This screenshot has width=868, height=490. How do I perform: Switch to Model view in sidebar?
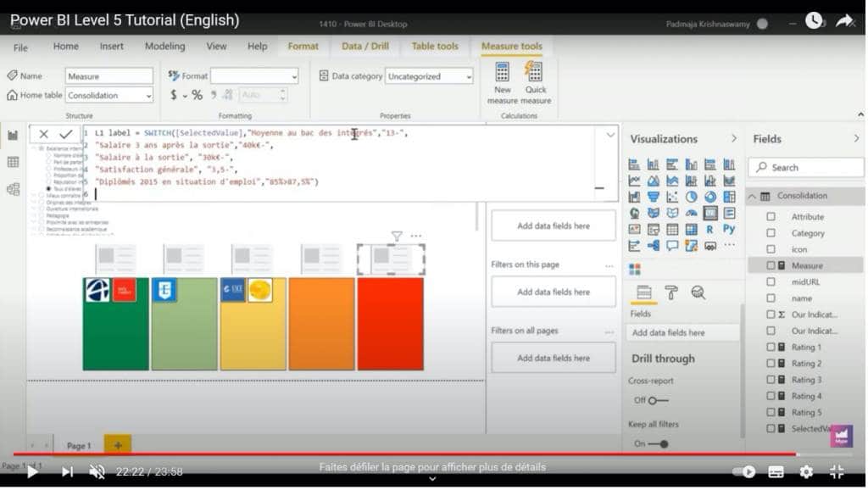[x=13, y=189]
